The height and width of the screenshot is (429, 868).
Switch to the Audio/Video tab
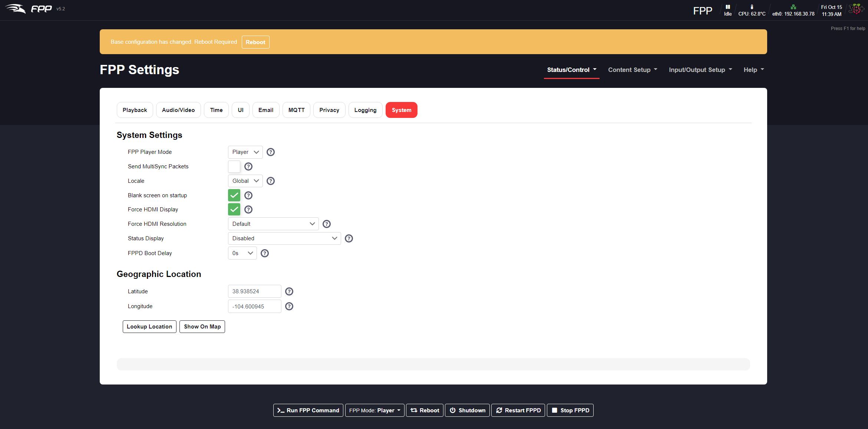coord(178,110)
